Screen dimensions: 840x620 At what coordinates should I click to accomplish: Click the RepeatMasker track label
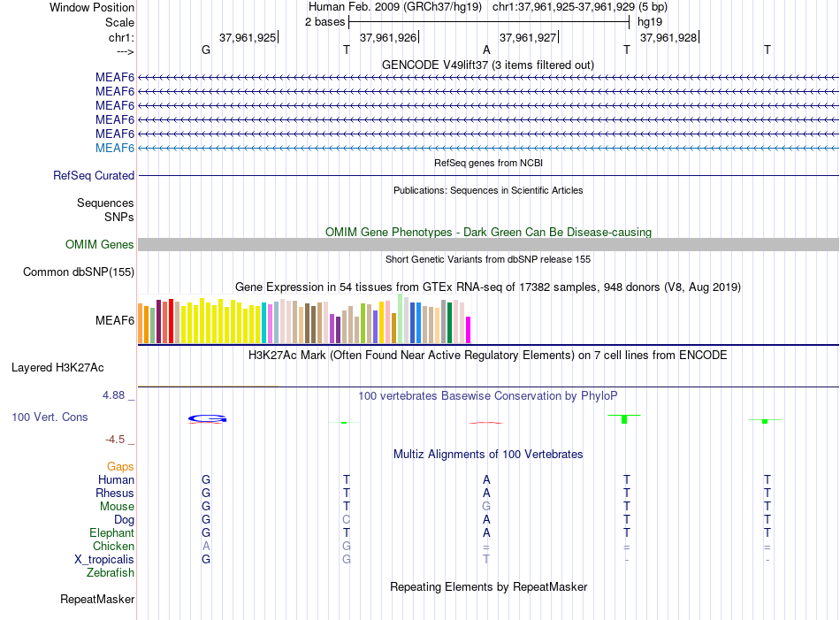97,599
